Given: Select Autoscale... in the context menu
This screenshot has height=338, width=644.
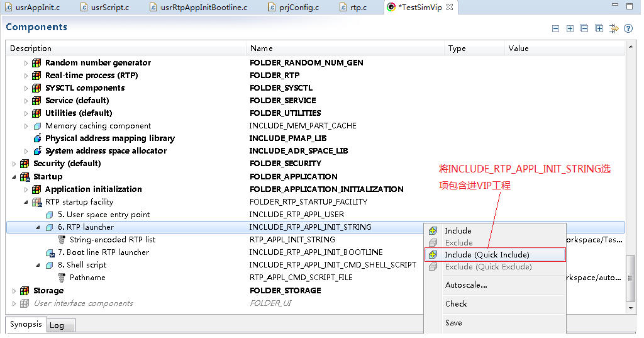Looking at the screenshot, I should click(x=466, y=285).
